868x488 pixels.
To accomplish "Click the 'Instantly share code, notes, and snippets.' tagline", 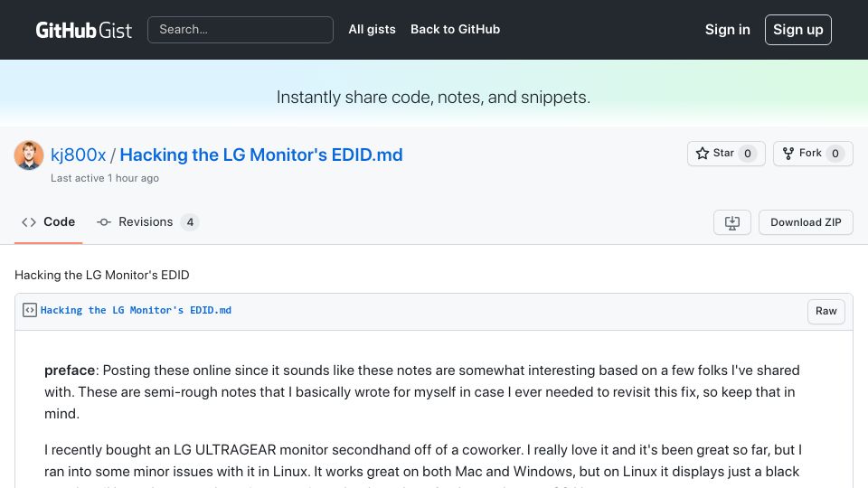I will click(433, 98).
